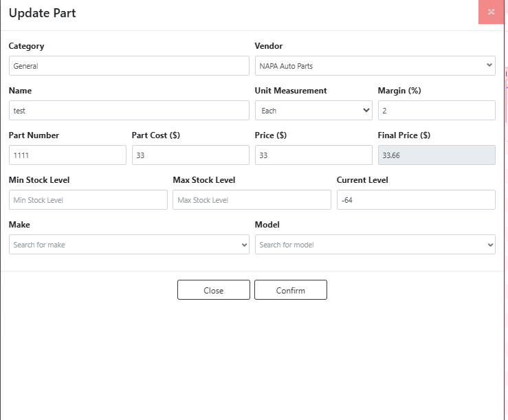Click the Category field containing General
This screenshot has height=420, width=508.
(129, 66)
